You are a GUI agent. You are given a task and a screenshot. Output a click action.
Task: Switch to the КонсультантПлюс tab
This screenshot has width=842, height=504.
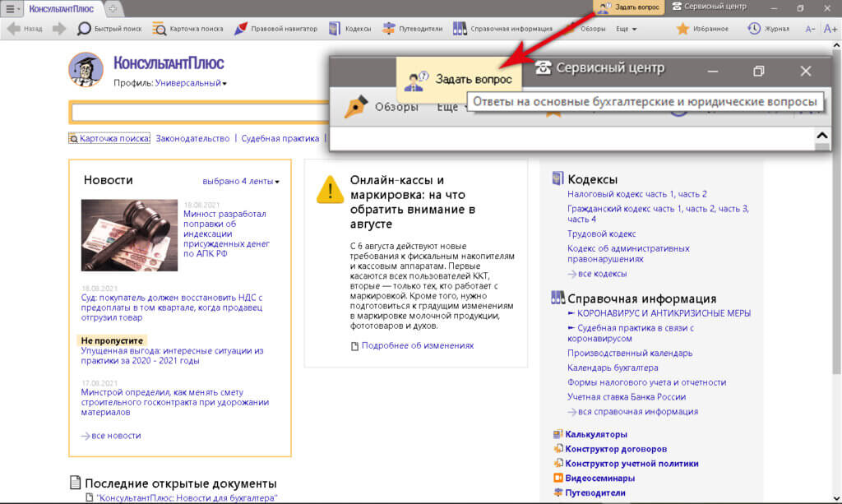coord(61,8)
